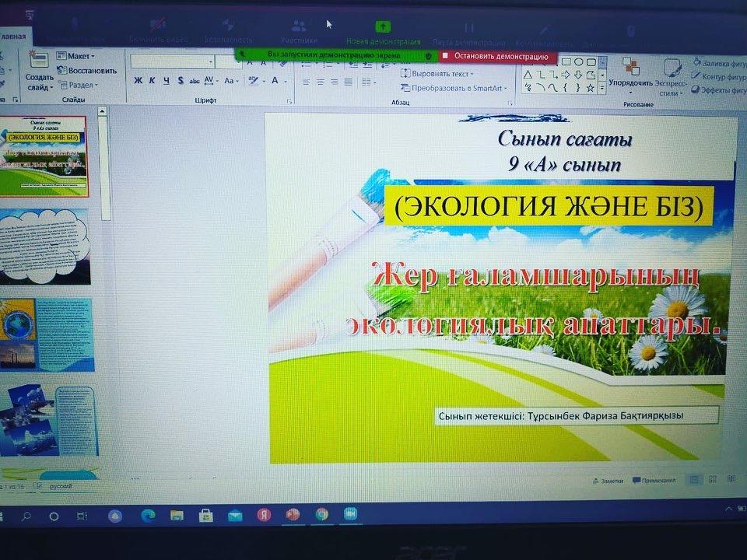Select the star shape in shapes gallery

click(591, 88)
